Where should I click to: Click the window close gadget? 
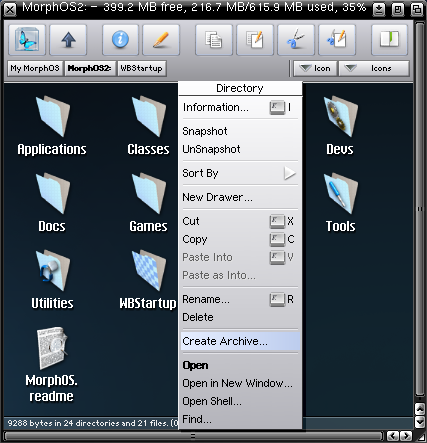(x=10, y=9)
